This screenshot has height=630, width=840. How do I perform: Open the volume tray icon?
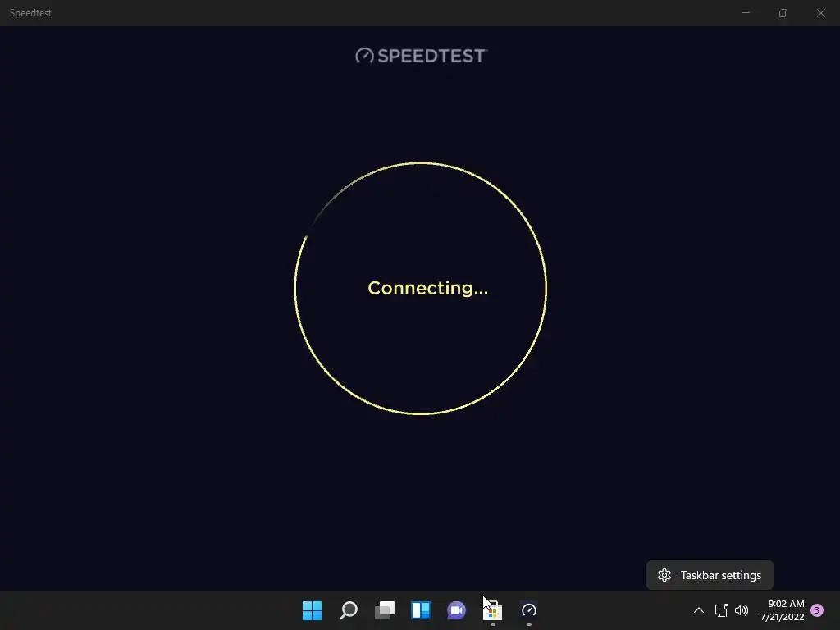tap(742, 610)
